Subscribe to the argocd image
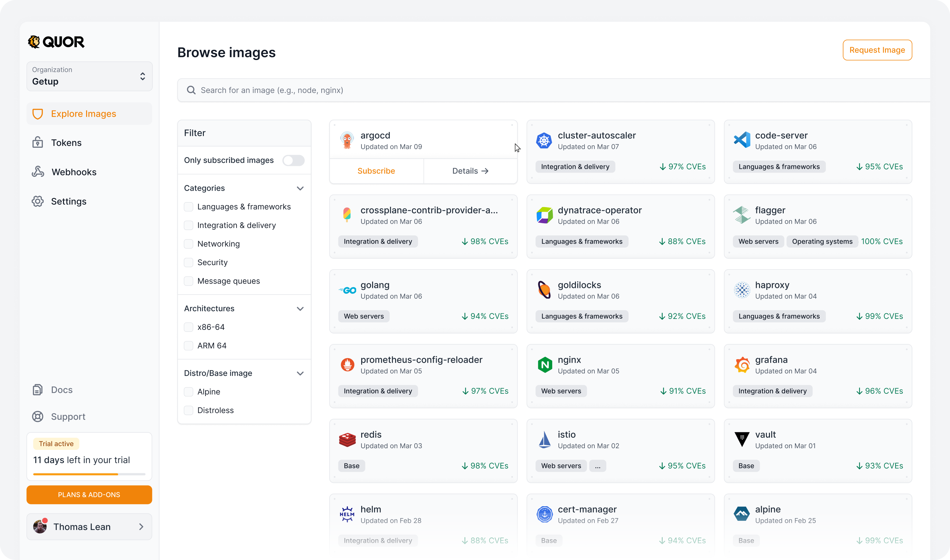Screen dimensions: 950x560 [376, 171]
